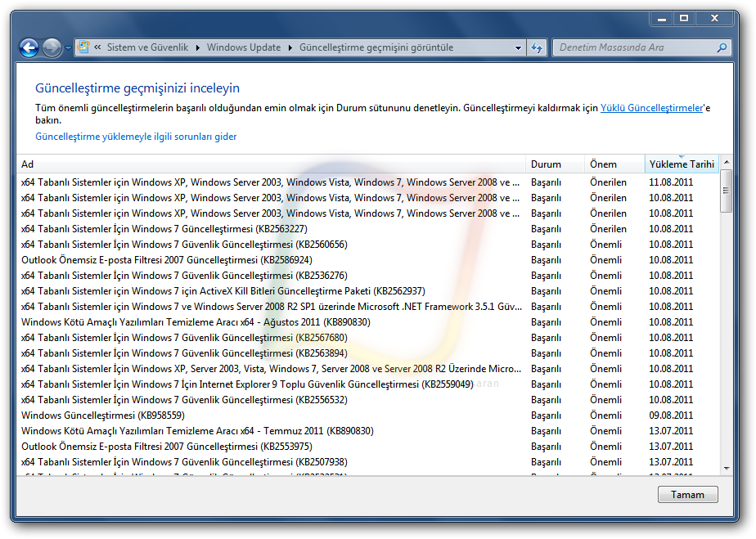Image resolution: width=756 pixels, height=539 pixels.
Task: Select Temmuz 2011 malware removal tool row
Action: click(368, 431)
